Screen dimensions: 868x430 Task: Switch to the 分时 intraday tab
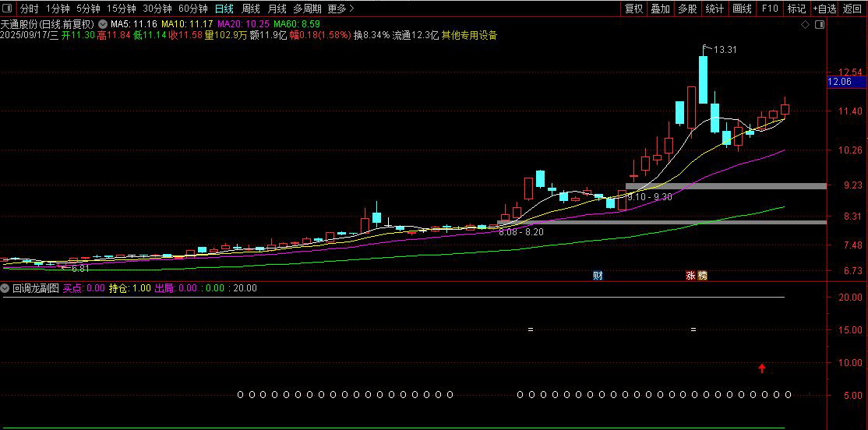[x=30, y=9]
